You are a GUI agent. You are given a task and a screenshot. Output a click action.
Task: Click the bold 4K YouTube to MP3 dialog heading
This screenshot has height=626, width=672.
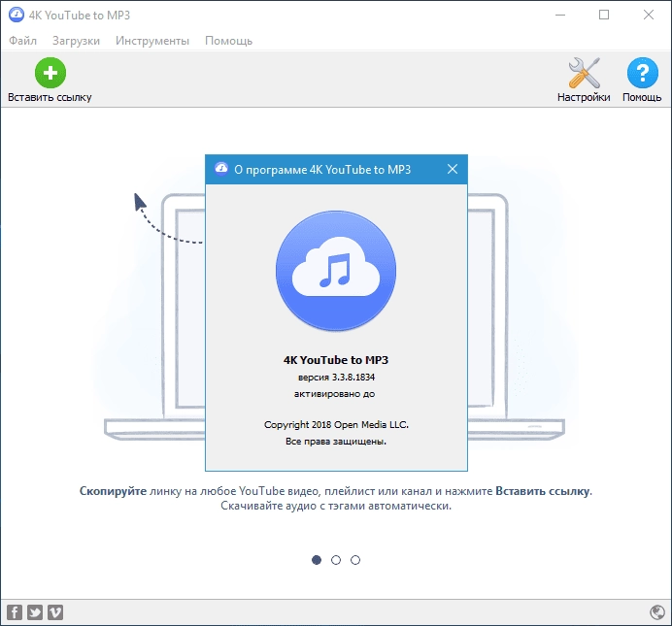tap(336, 360)
